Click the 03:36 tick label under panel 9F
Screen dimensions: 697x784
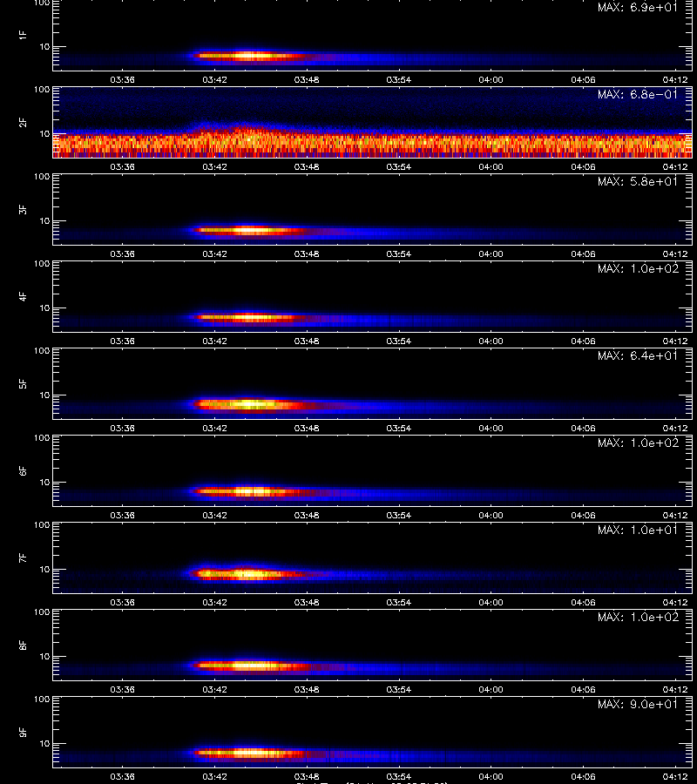pyautogui.click(x=123, y=776)
